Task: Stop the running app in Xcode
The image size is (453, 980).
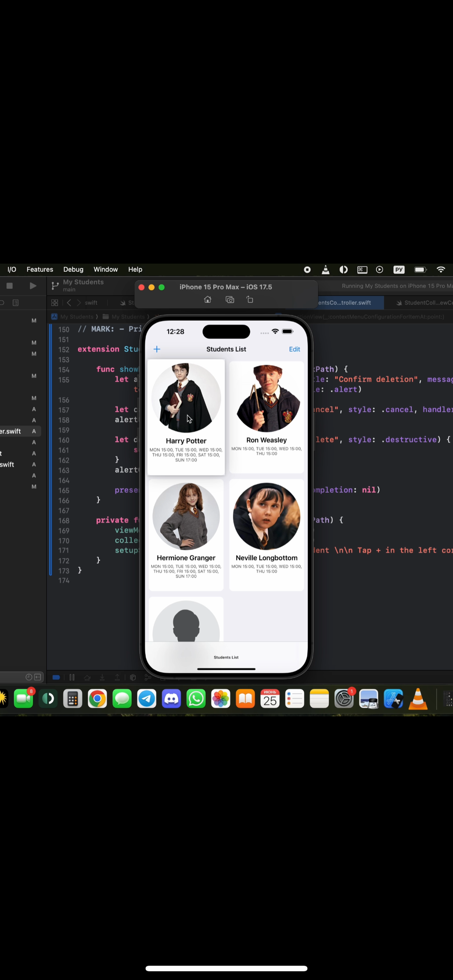Action: pos(10,285)
